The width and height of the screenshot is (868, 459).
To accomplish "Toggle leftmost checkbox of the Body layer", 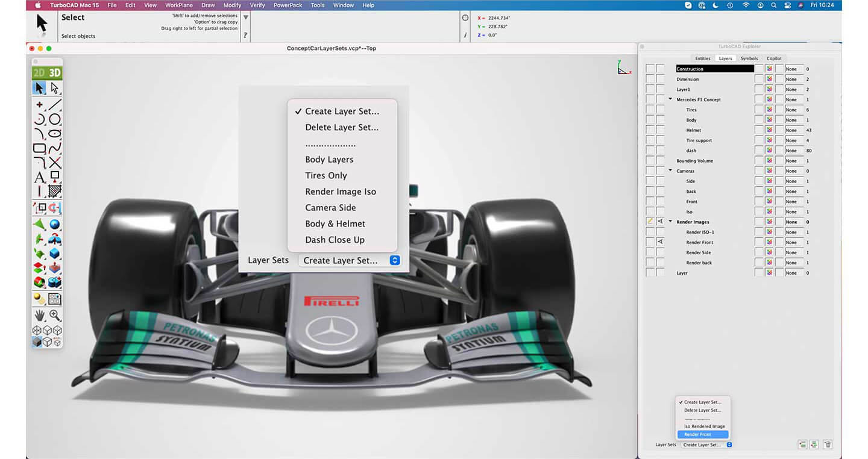I will [x=650, y=120].
